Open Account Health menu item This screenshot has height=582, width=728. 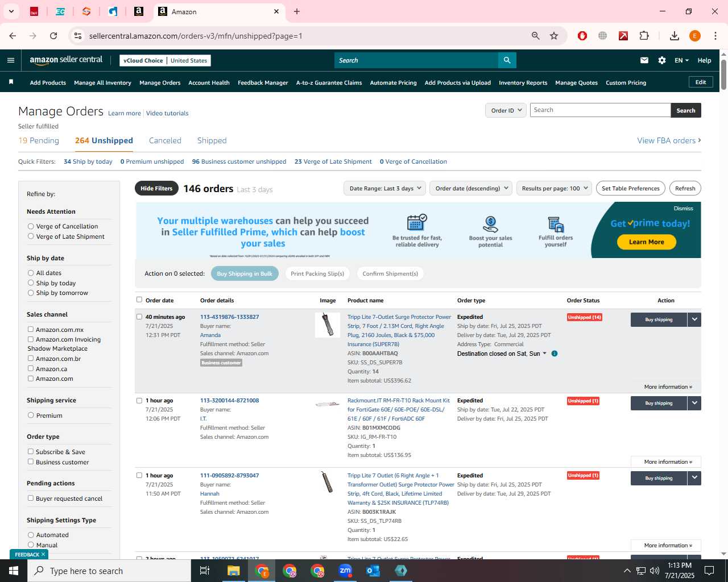click(x=209, y=82)
